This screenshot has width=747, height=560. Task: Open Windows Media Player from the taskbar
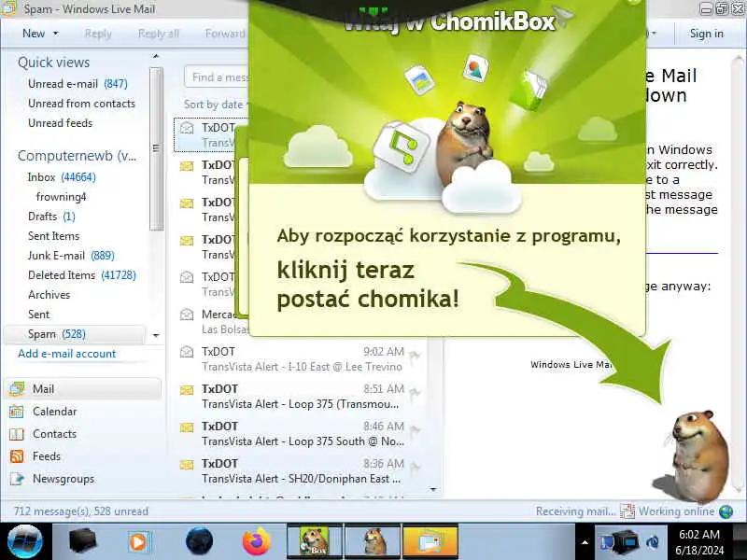138,542
